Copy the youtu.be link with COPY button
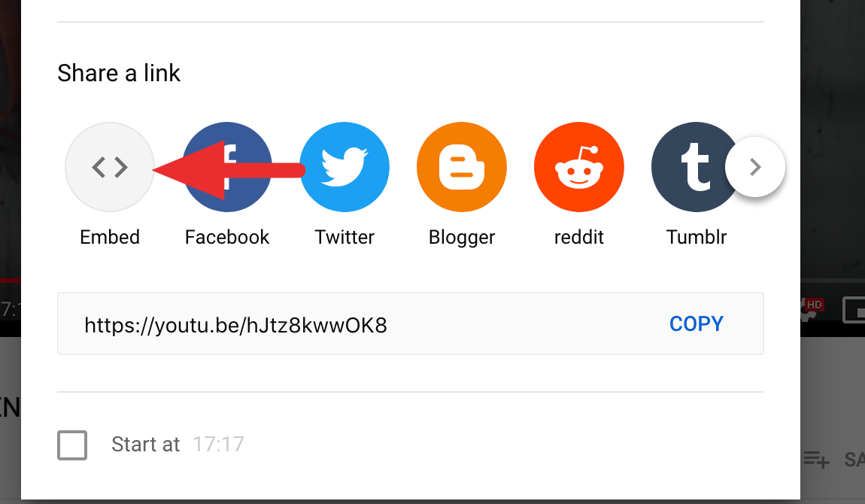 click(x=697, y=323)
